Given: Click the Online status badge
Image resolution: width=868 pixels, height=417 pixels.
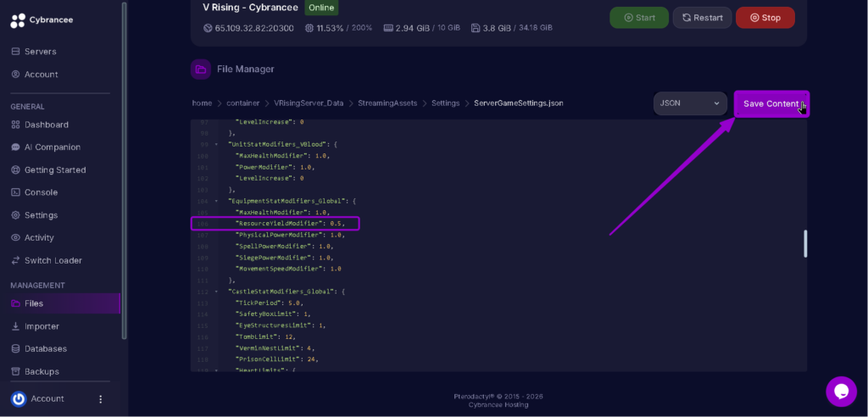Looking at the screenshot, I should 321,8.
